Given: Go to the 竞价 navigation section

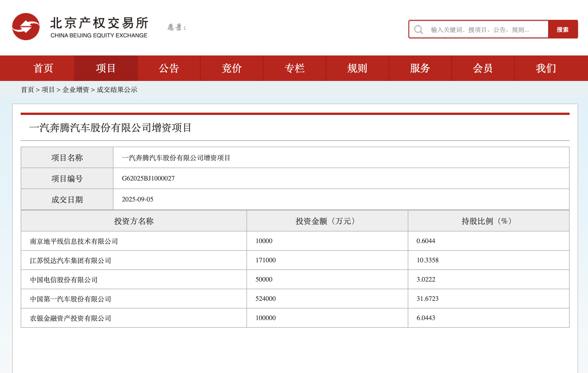Looking at the screenshot, I should point(231,68).
